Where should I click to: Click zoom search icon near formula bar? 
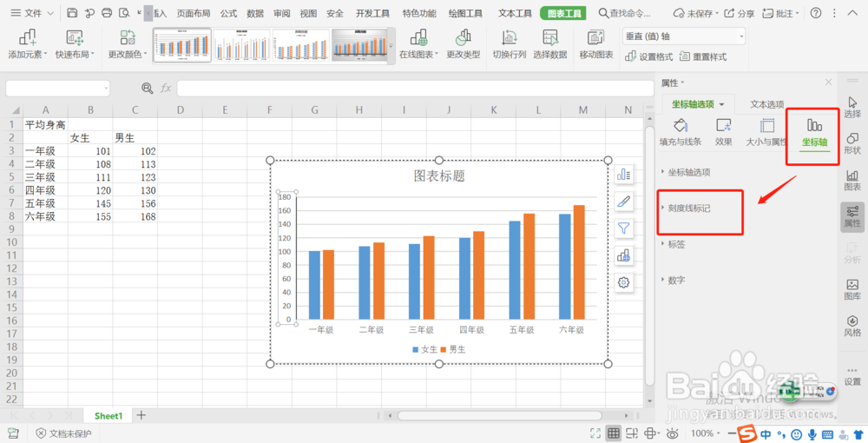(x=147, y=88)
